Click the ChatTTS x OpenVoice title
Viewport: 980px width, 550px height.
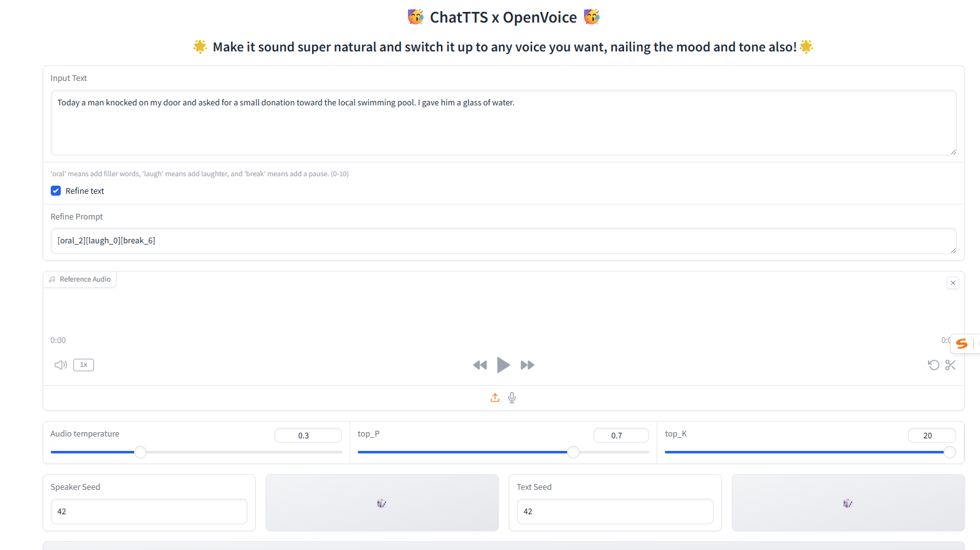click(503, 18)
